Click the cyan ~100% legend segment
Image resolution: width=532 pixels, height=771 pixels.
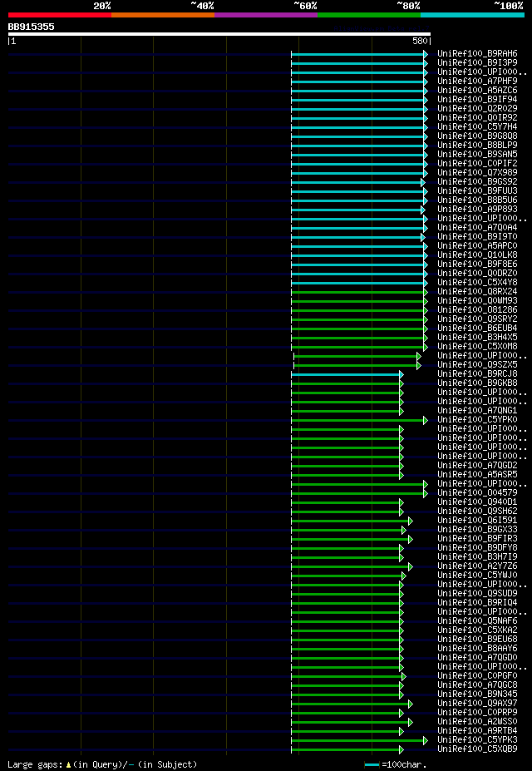(x=472, y=15)
